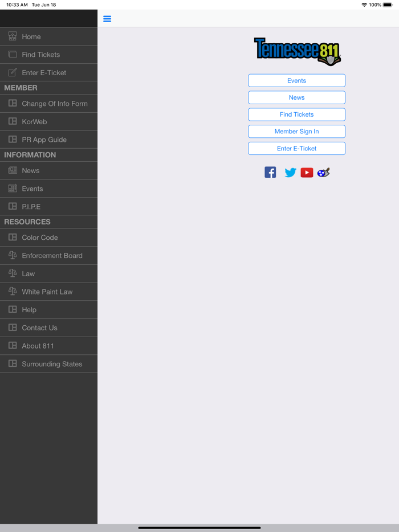Click the scales icon beside Law

[13, 273]
